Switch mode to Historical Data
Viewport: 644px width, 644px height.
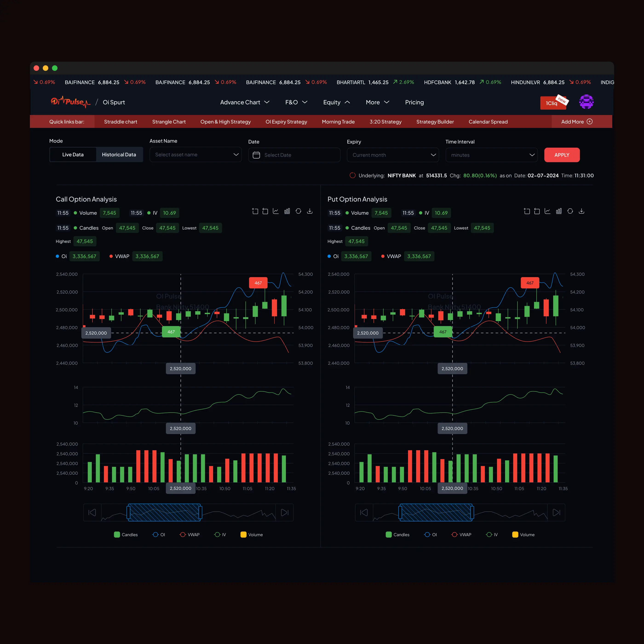pyautogui.click(x=119, y=155)
